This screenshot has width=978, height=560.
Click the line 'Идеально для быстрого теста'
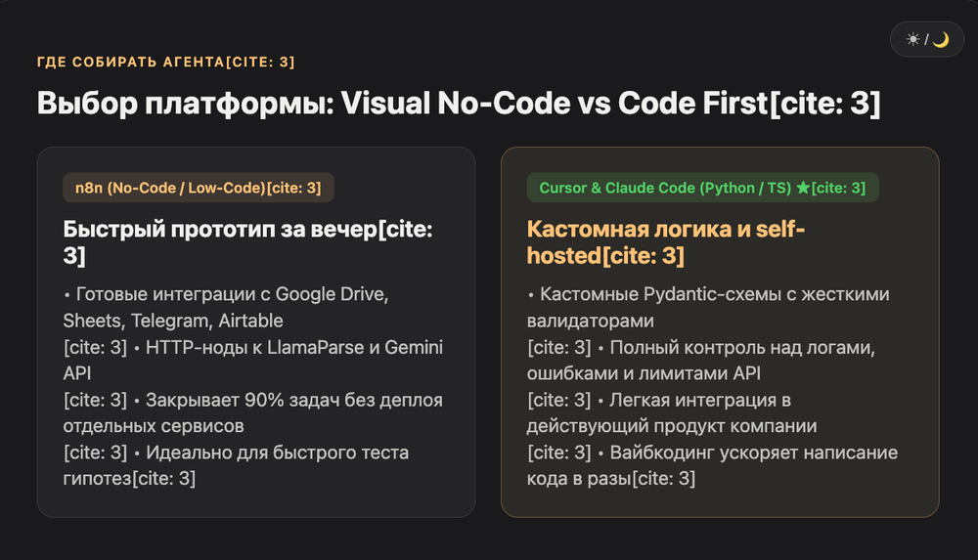point(277,452)
